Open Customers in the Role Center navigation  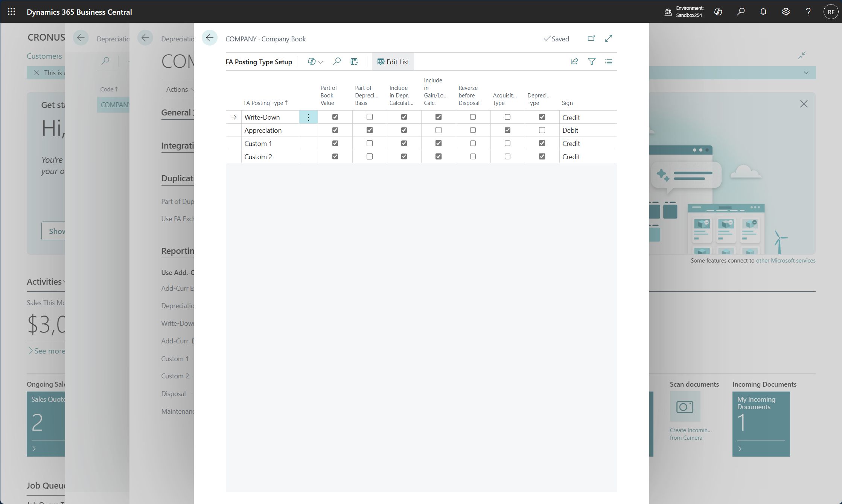click(x=44, y=56)
